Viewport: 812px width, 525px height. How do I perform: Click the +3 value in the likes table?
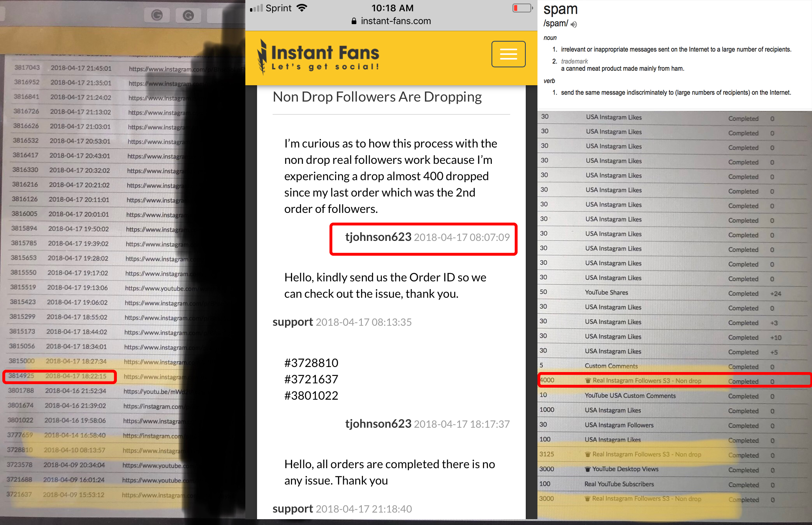tap(774, 323)
